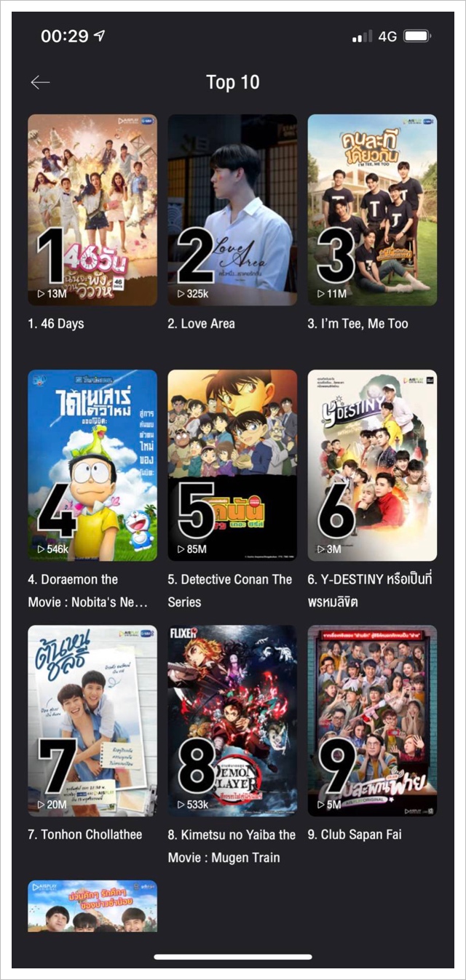Screen dimensions: 466x980
Task: Tap the cellular signal bars icon
Action: point(362,36)
